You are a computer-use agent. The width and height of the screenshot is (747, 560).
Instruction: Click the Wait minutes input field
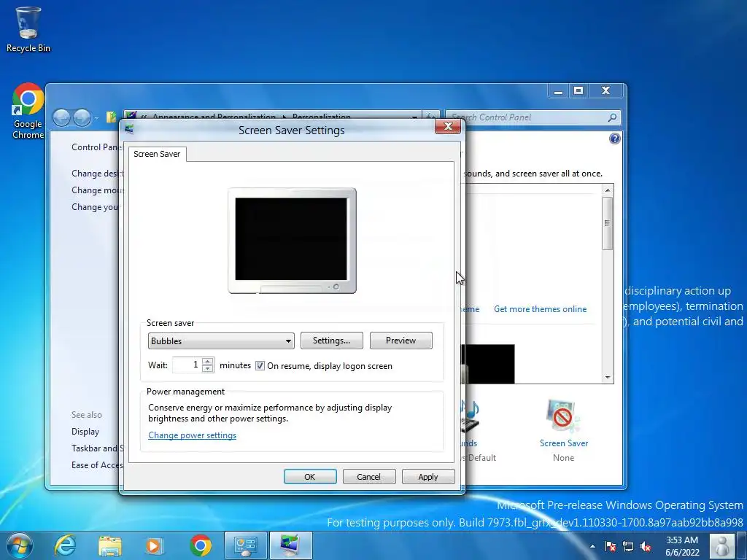(x=187, y=365)
